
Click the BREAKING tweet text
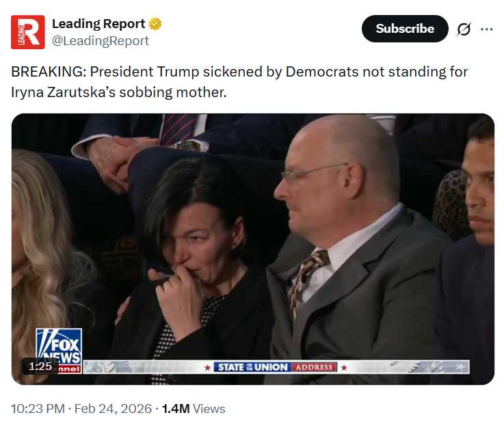coord(239,72)
